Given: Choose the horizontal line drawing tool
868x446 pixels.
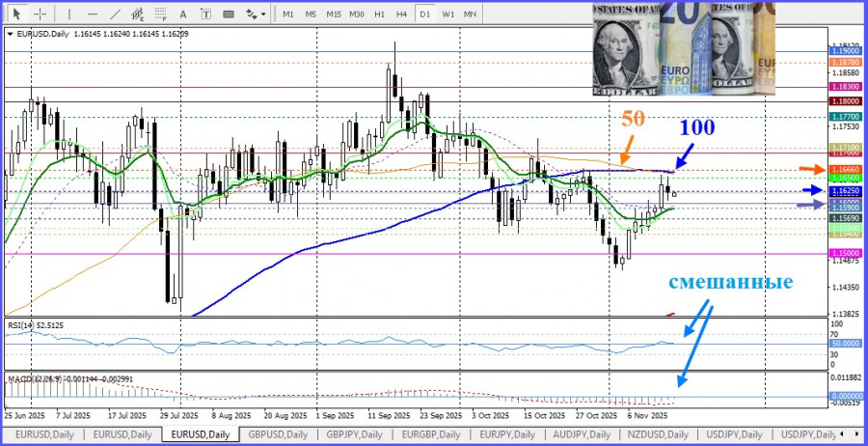Looking at the screenshot, I should click(x=93, y=14).
